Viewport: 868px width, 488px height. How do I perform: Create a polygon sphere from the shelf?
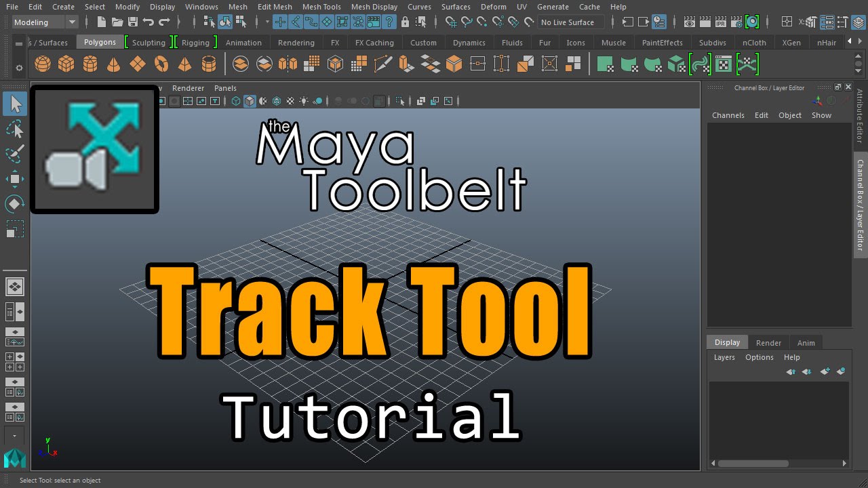tap(43, 64)
